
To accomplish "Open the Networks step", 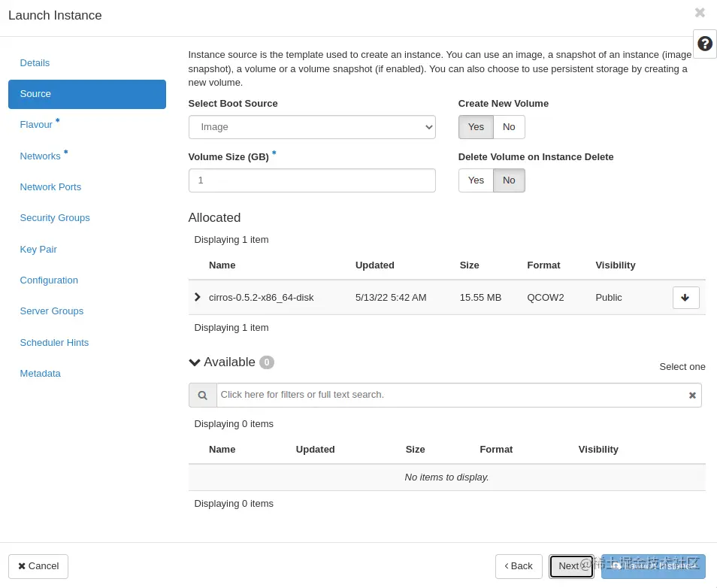I will (40, 156).
